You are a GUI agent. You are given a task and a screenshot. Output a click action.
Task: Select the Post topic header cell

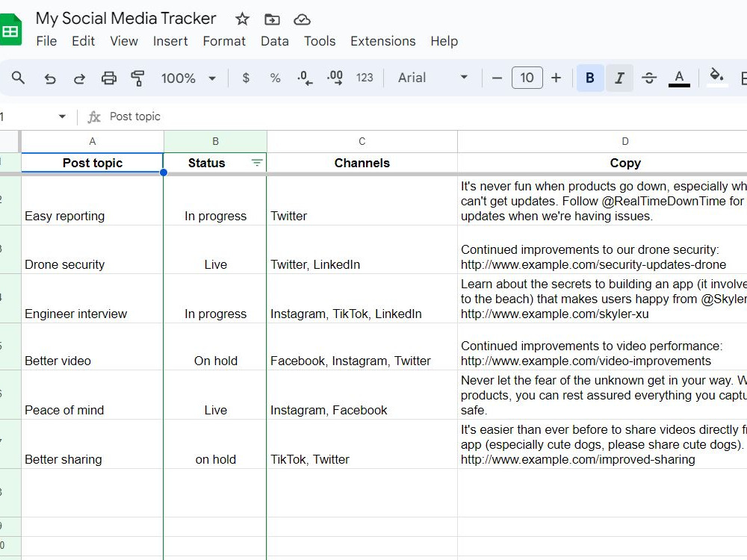click(x=93, y=163)
